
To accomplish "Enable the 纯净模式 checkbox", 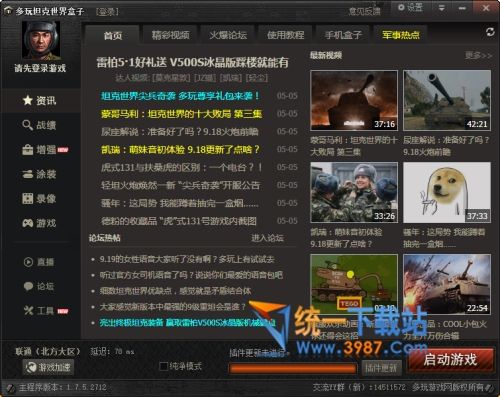I will point(163,366).
